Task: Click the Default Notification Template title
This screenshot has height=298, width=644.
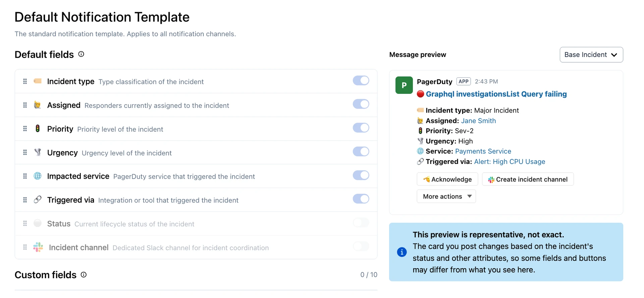Action: pos(102,17)
